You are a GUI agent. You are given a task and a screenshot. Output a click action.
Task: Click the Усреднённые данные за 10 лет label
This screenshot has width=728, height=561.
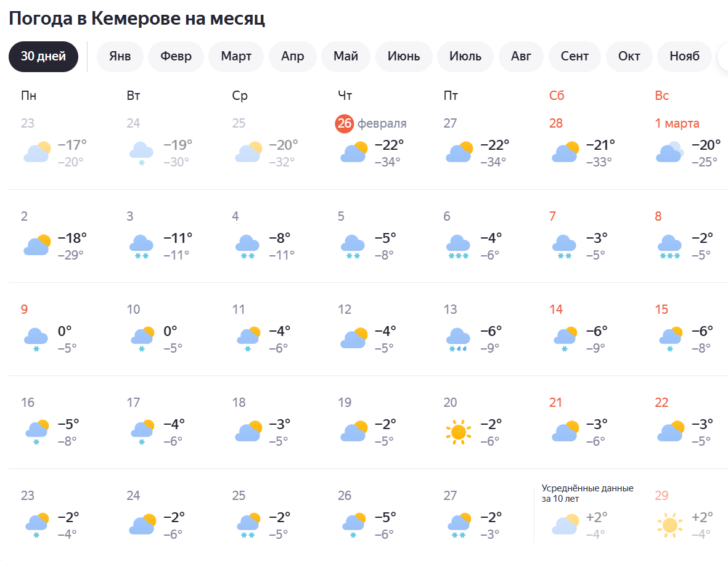pos(587,493)
